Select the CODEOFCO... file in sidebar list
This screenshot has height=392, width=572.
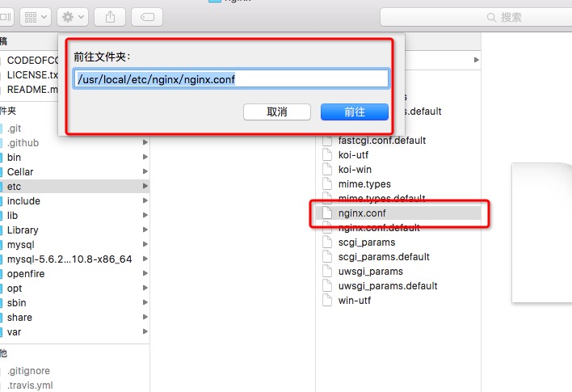(32, 61)
